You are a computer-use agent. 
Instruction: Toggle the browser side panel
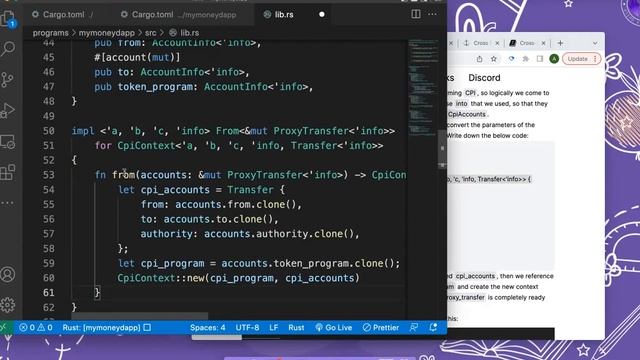540,59
